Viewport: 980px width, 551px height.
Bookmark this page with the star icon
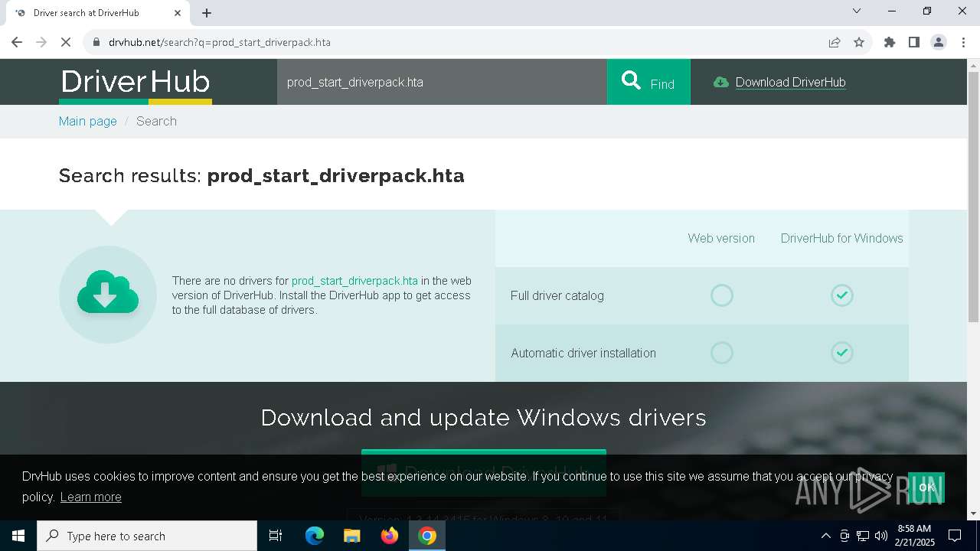click(859, 42)
